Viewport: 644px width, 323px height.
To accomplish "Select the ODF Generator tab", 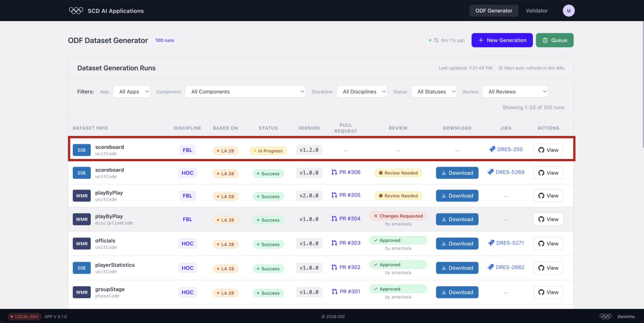I will click(494, 11).
